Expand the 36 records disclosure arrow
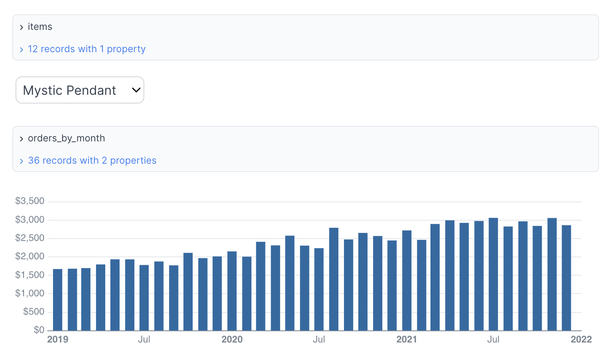613x364 pixels. [22, 161]
